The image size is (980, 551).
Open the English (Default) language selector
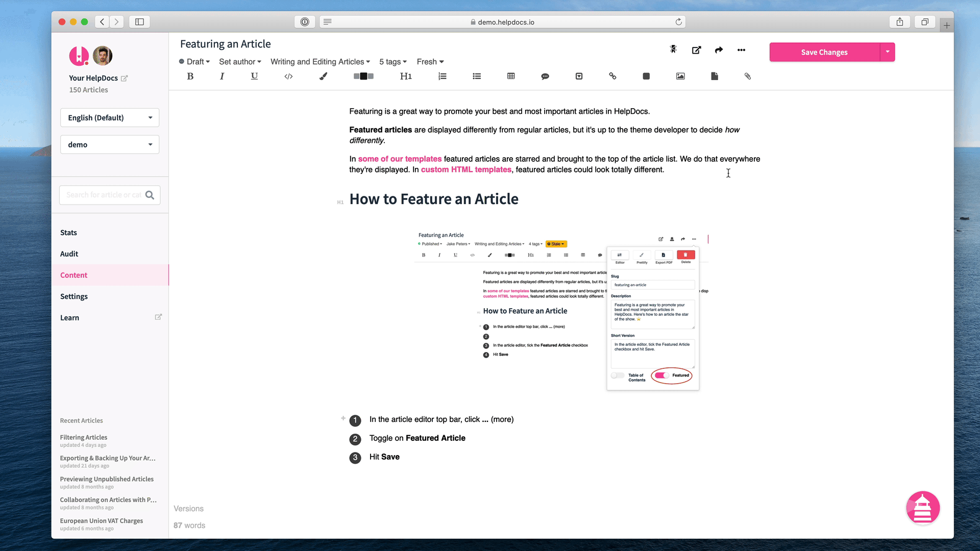point(110,118)
